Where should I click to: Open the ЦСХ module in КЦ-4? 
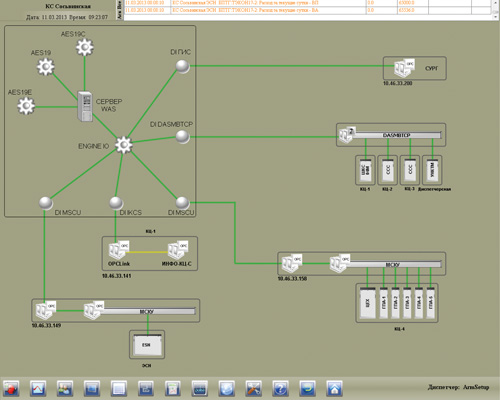368,303
